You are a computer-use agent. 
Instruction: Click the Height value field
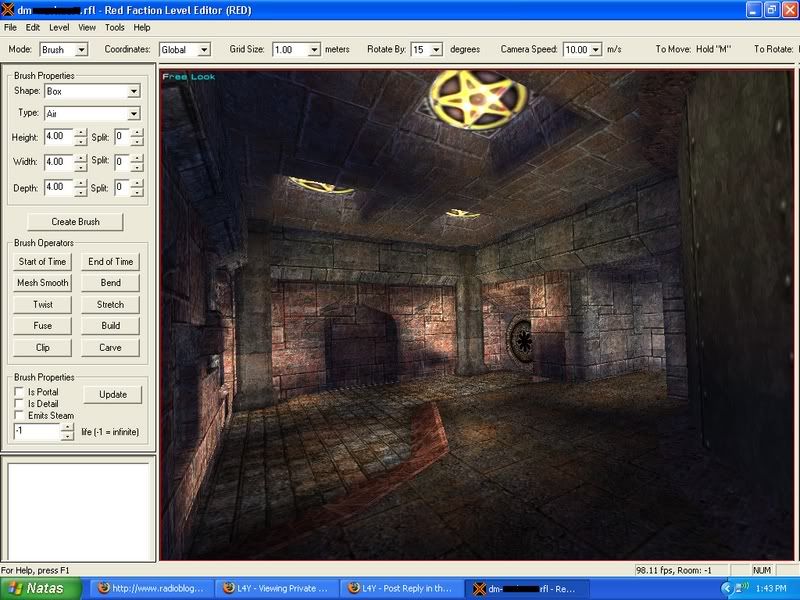tap(59, 137)
